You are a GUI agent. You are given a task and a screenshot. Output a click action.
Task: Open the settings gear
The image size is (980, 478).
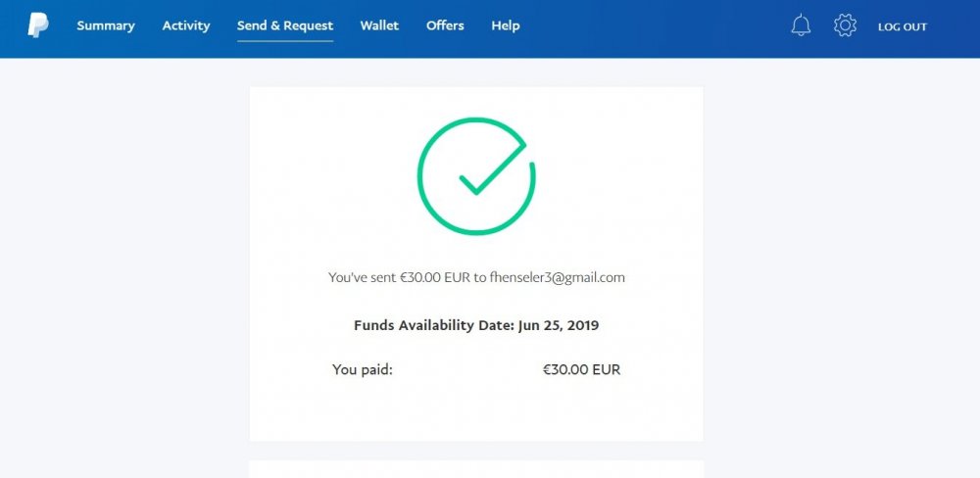pyautogui.click(x=845, y=26)
